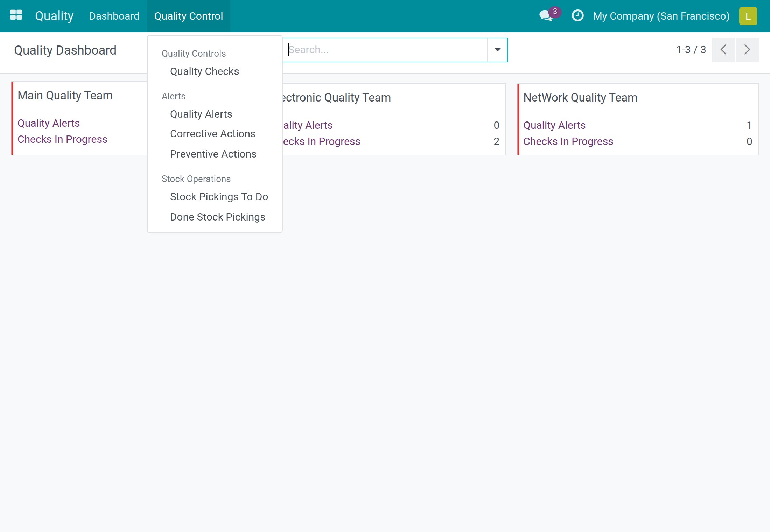Expand search options dropdown arrow
The width and height of the screenshot is (770, 532).
(497, 50)
